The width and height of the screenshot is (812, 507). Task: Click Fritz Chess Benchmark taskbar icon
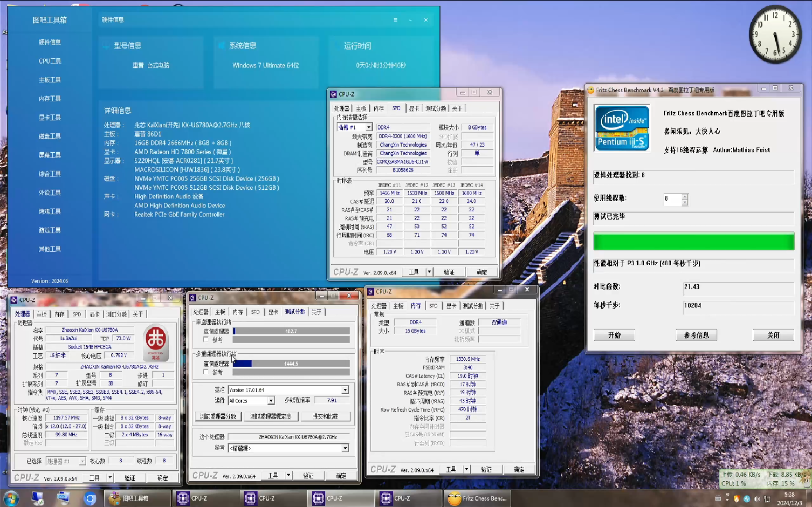tap(477, 499)
